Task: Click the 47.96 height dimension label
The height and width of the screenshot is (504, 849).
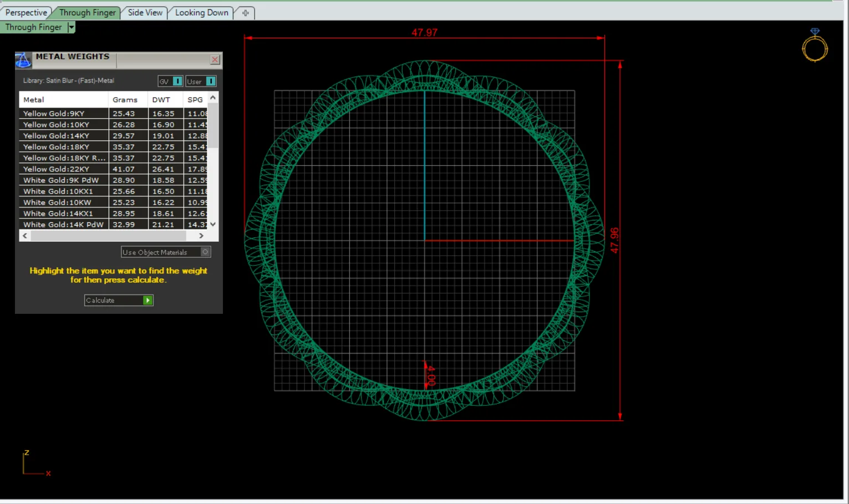Action: (614, 241)
